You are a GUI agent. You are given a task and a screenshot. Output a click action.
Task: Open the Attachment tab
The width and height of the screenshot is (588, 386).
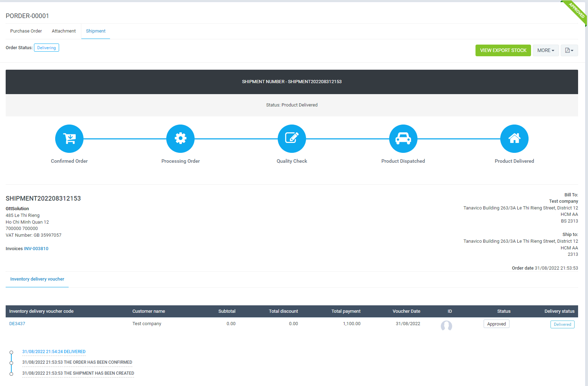tap(64, 31)
